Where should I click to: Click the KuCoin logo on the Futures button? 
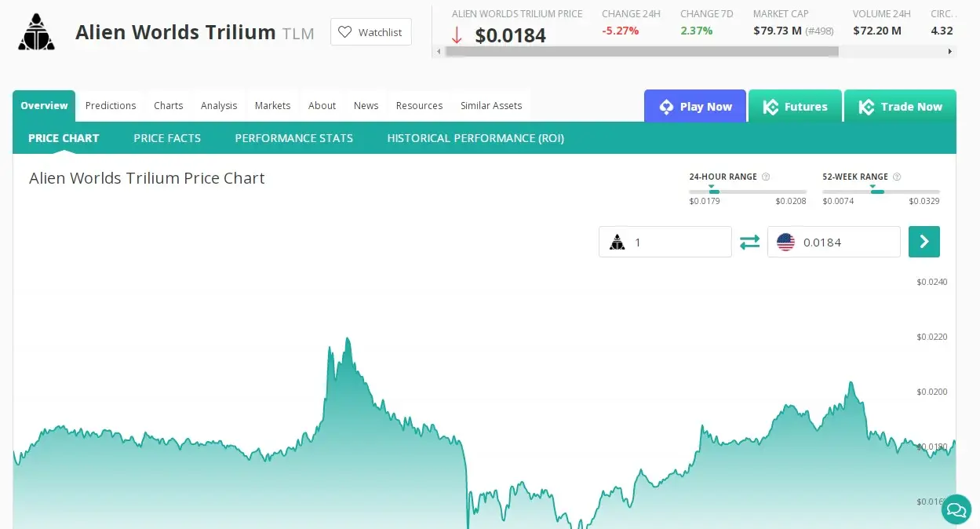771,107
